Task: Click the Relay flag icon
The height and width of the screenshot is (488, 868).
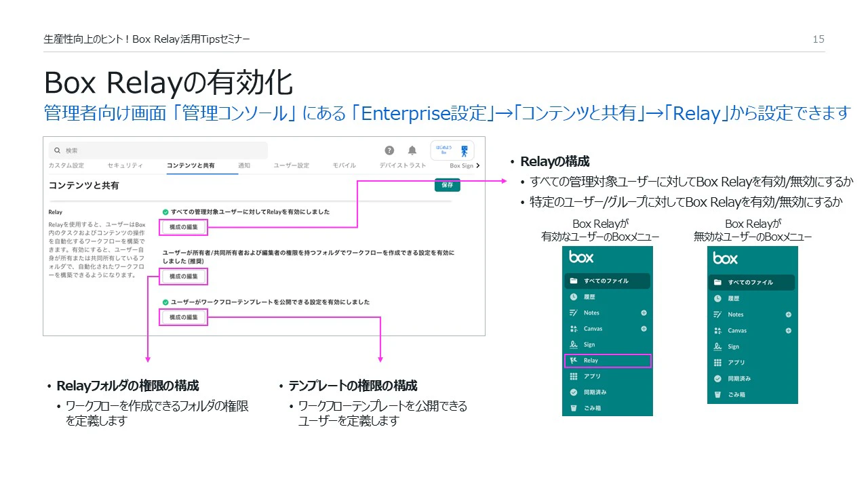Action: 574,361
